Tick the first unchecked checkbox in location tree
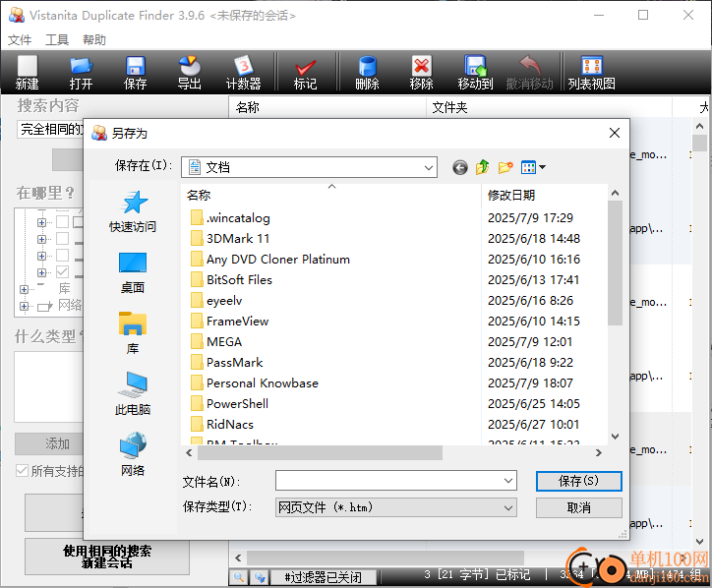This screenshot has height=588, width=712. pyautogui.click(x=62, y=222)
